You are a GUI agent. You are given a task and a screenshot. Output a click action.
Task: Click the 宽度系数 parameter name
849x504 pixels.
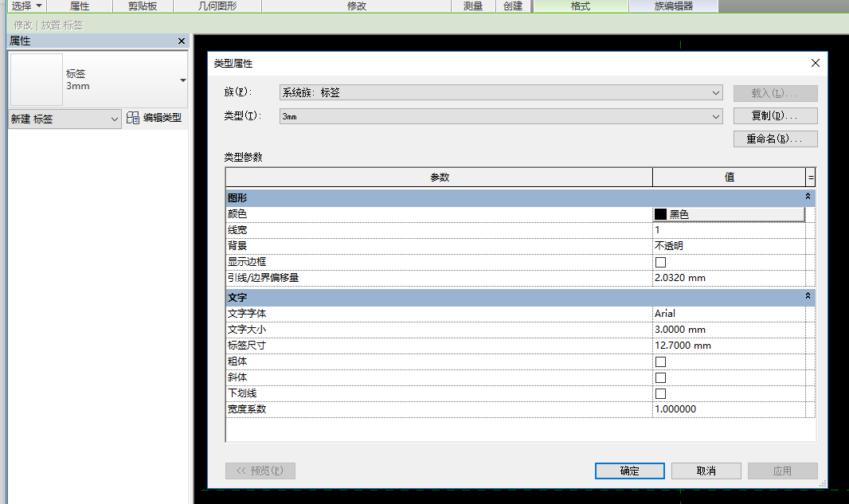(247, 409)
